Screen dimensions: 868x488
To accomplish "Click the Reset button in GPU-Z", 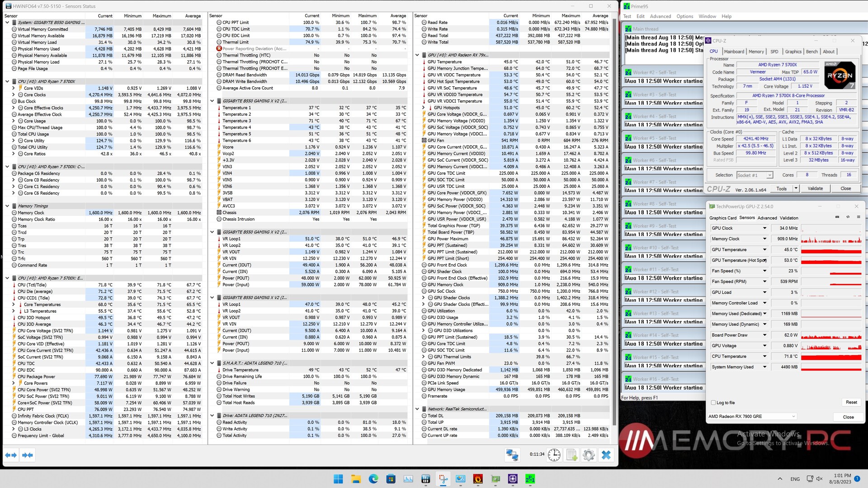I will click(851, 402).
